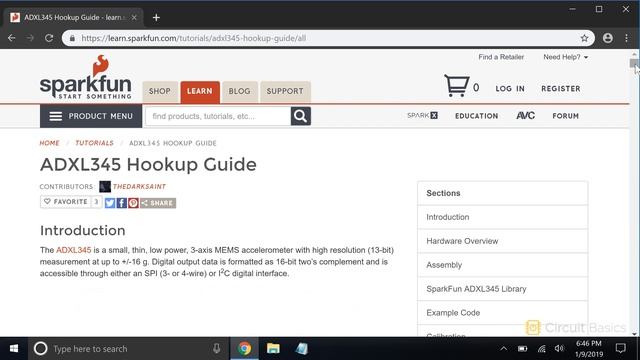Click the page vertical scrollbar thumb
640x360 pixels.
point(634,63)
